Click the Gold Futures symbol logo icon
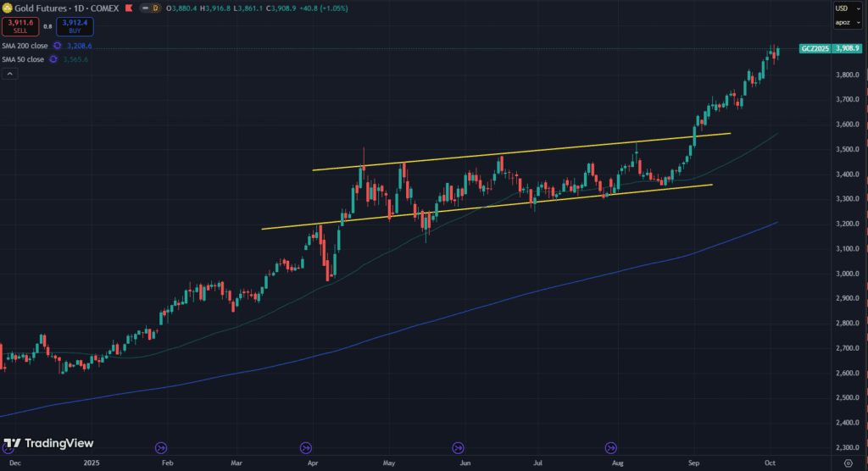Image resolution: width=868 pixels, height=471 pixels. (x=8, y=8)
